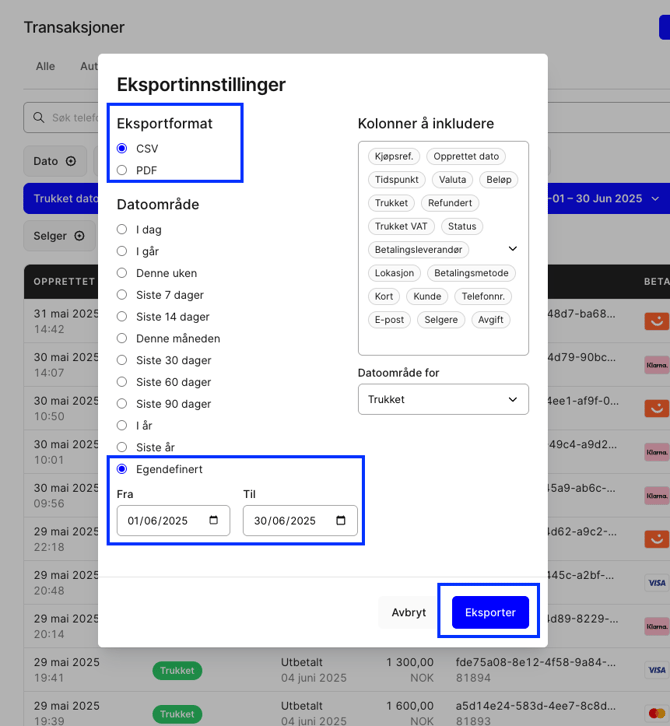
Task: Click the Klarna icon in 09:56 row
Action: (657, 495)
